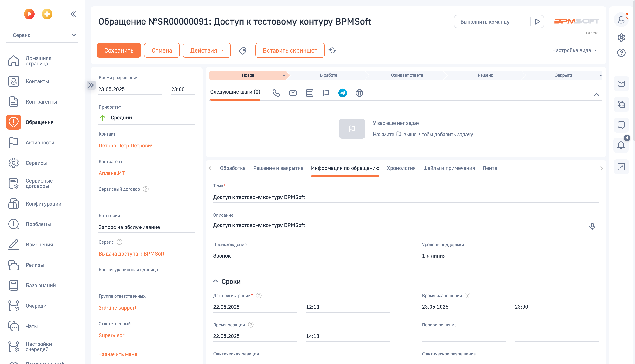Screen dimensions: 635x364
Task: Open the feed message bubble icon on right
Action: [621, 125]
